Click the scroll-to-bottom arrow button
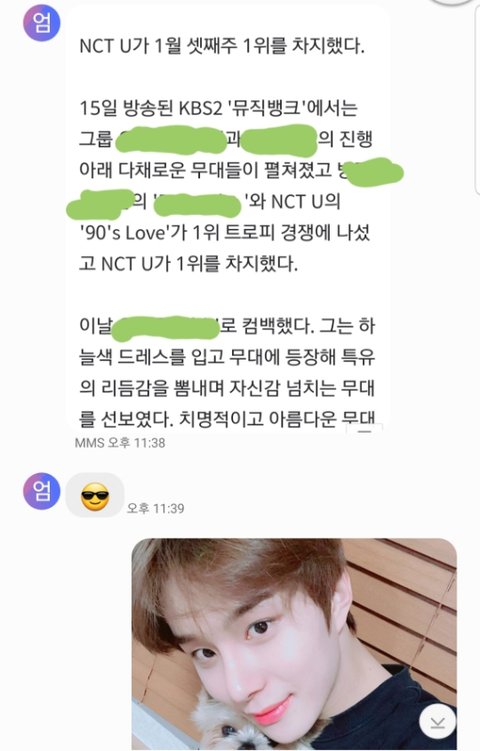480x751 pixels. [x=437, y=721]
